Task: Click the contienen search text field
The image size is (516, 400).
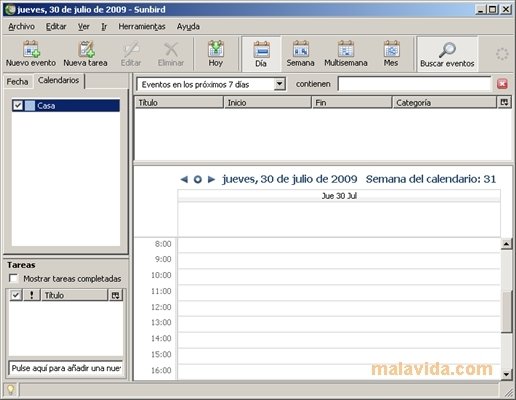Action: point(414,84)
